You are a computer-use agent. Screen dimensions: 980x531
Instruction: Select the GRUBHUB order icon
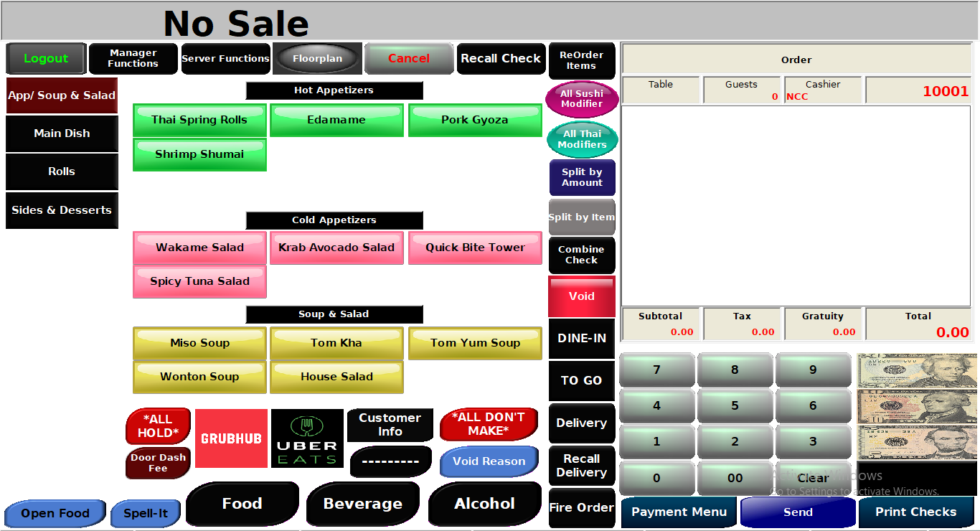click(x=230, y=438)
